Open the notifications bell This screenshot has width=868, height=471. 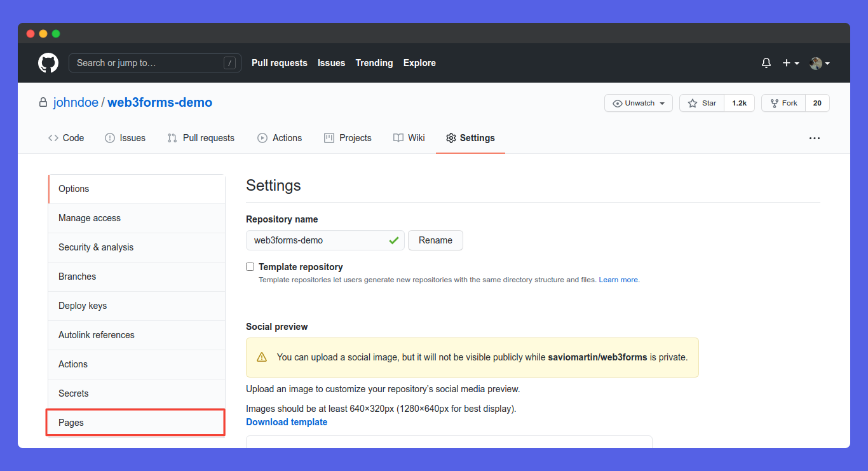pyautogui.click(x=766, y=63)
